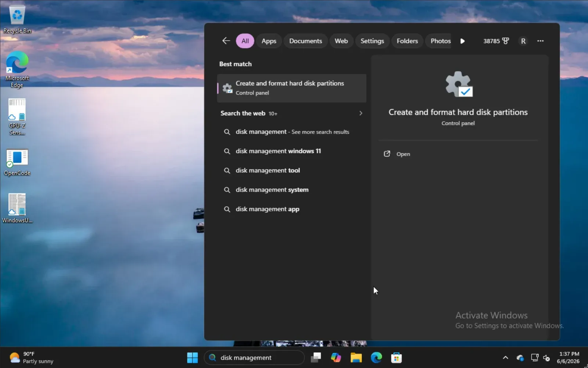This screenshot has width=588, height=368.
Task: Switch to the Settings filter tab
Action: click(372, 41)
